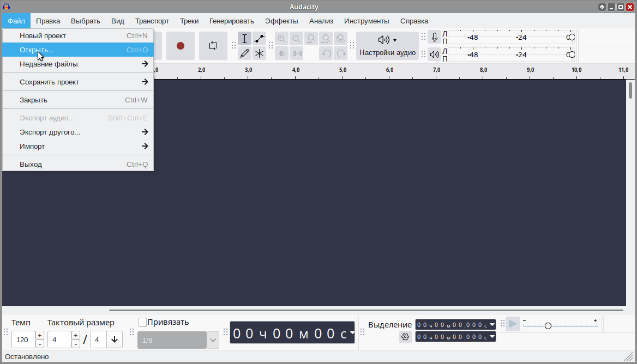
Task: Click playback level slider knob
Action: [x=571, y=54]
